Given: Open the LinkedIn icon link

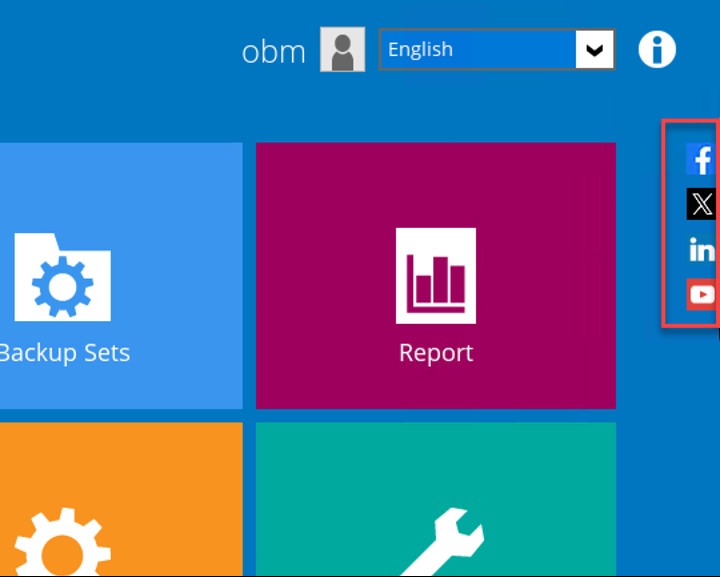Looking at the screenshot, I should 702,250.
